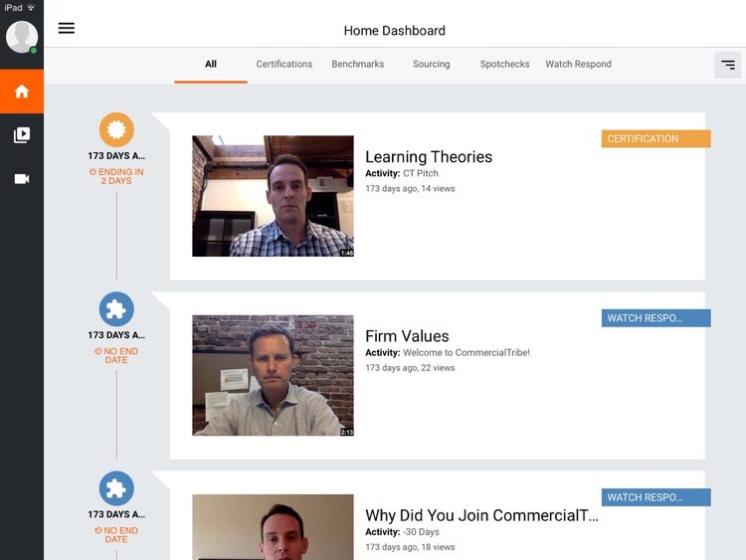This screenshot has height=560, width=746.
Task: Open Why Did You Join CommercialT... title
Action: tap(481, 515)
